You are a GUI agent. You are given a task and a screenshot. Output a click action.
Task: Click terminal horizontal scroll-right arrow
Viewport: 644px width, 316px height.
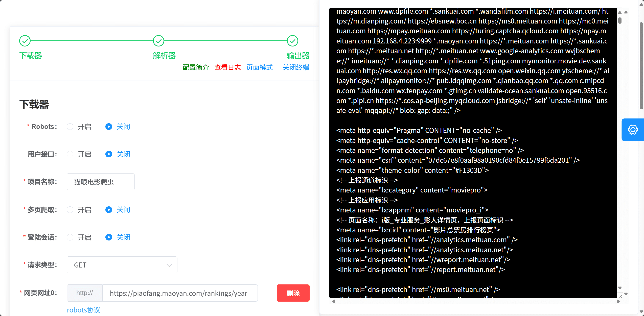click(x=618, y=301)
